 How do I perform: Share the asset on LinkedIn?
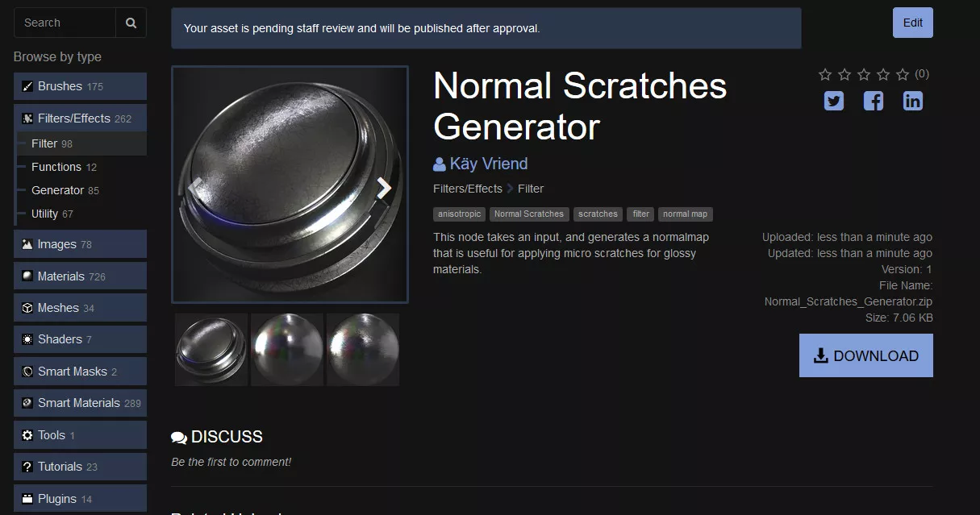(x=913, y=101)
